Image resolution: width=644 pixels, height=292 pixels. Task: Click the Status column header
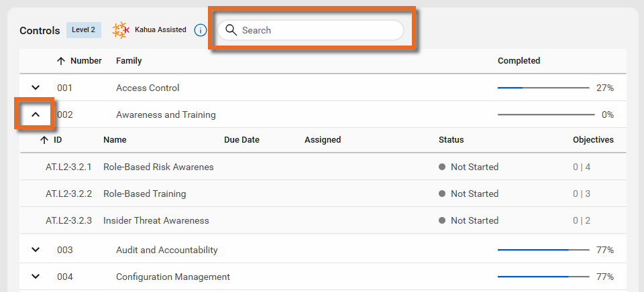coord(451,140)
